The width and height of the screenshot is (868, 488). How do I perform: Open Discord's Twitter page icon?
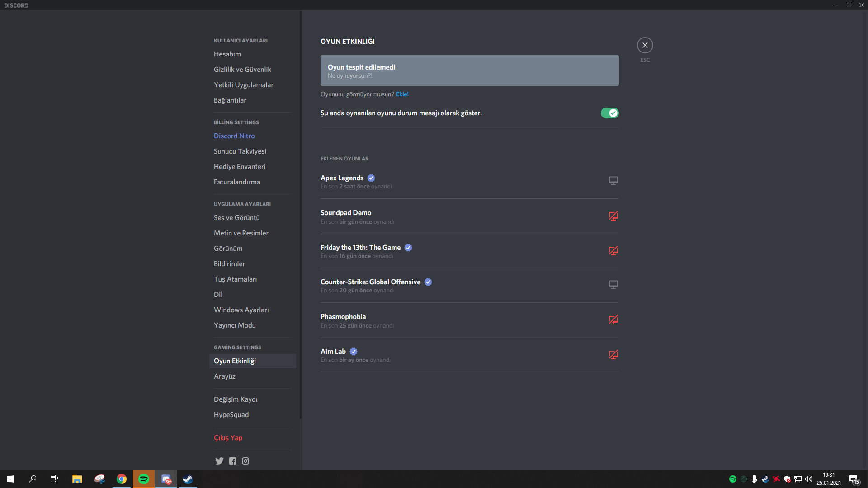(219, 461)
